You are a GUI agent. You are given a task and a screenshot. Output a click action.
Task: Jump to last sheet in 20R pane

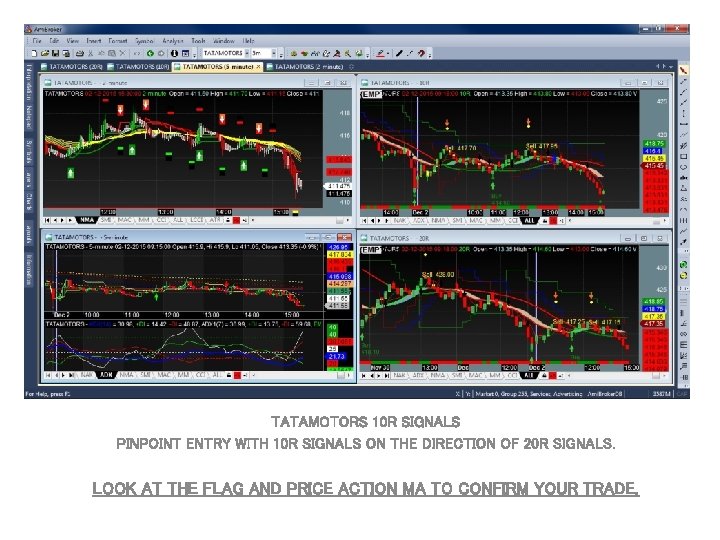pyautogui.click(x=387, y=376)
